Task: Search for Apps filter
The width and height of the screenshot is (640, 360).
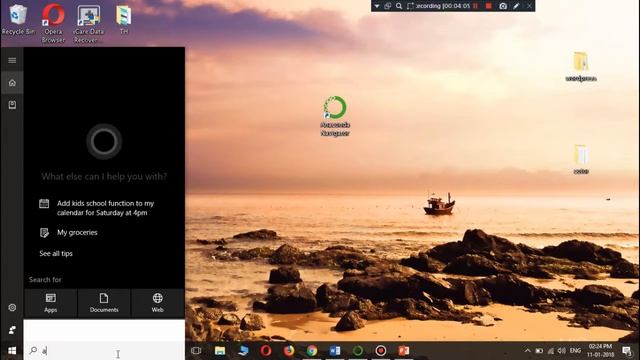Action: [51, 303]
